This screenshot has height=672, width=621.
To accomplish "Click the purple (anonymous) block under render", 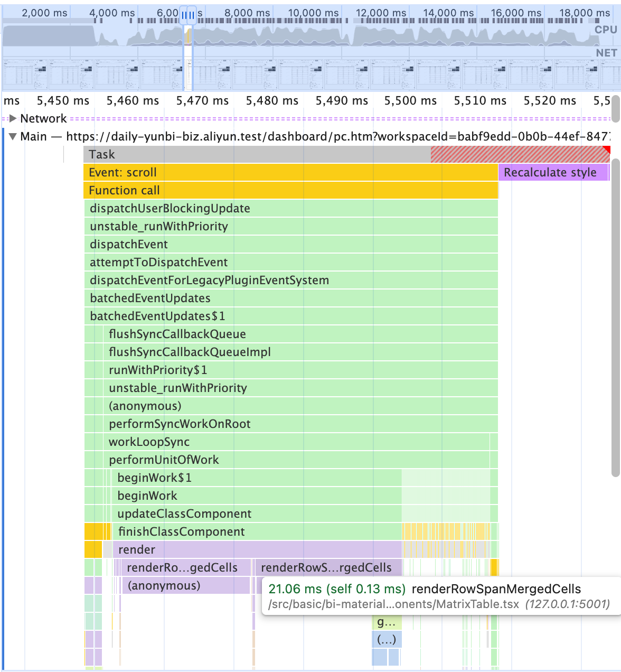I will pyautogui.click(x=186, y=585).
